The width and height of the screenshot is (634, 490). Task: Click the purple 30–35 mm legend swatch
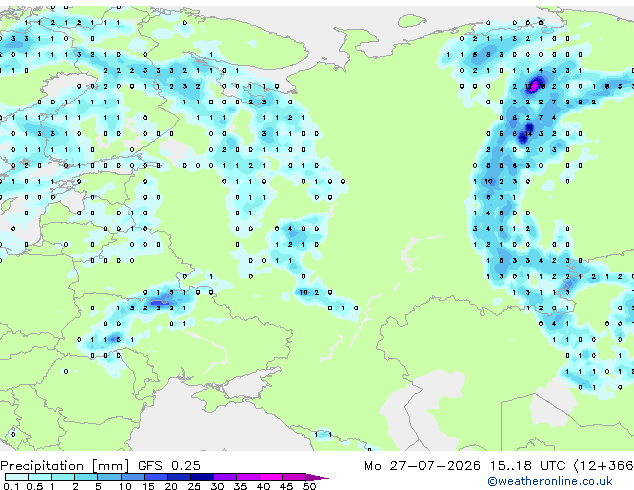click(x=225, y=477)
